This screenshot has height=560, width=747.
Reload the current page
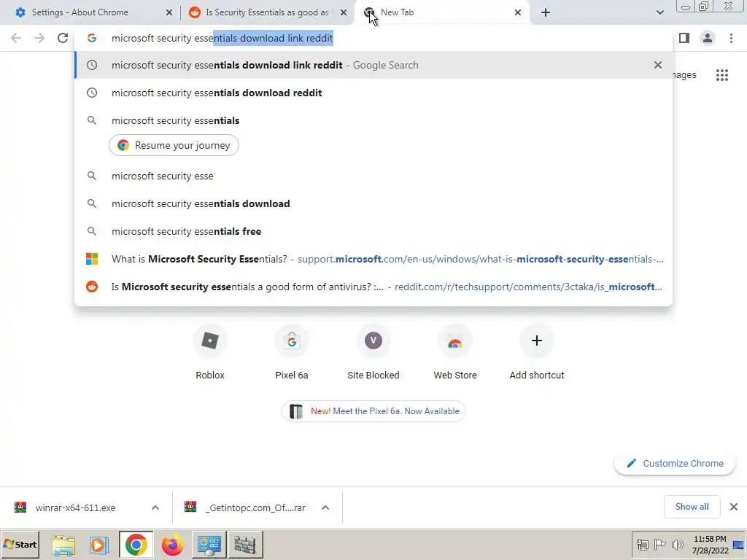point(63,38)
